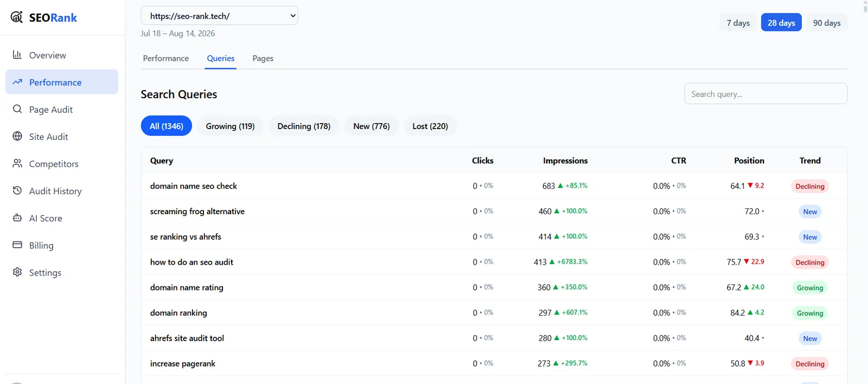This screenshot has width=868, height=384.
Task: Click Declining badge for increase pagerank
Action: pyautogui.click(x=810, y=364)
